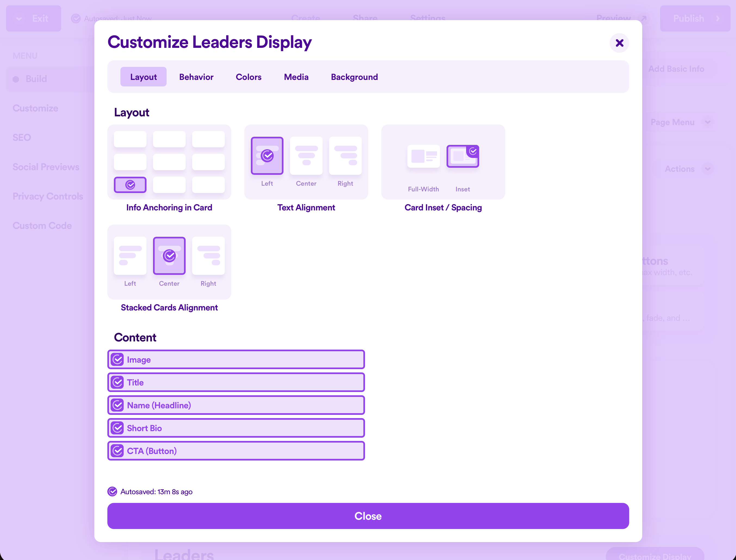This screenshot has width=736, height=560.
Task: Anchor info to bottom-right grid cell
Action: (208, 185)
